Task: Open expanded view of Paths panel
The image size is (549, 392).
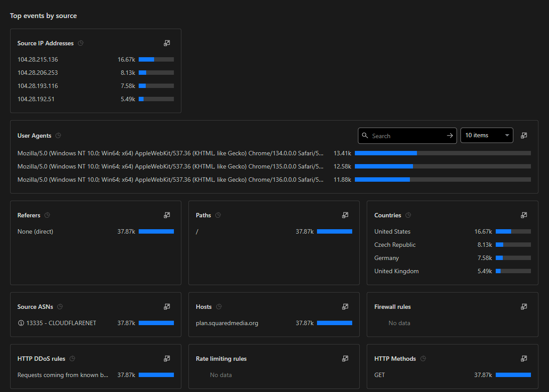Action: click(345, 215)
